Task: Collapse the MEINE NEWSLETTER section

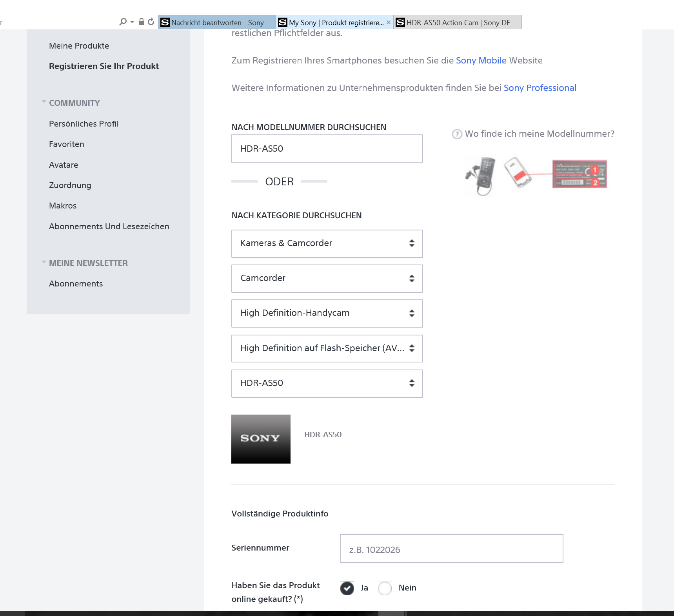Action: click(x=44, y=262)
